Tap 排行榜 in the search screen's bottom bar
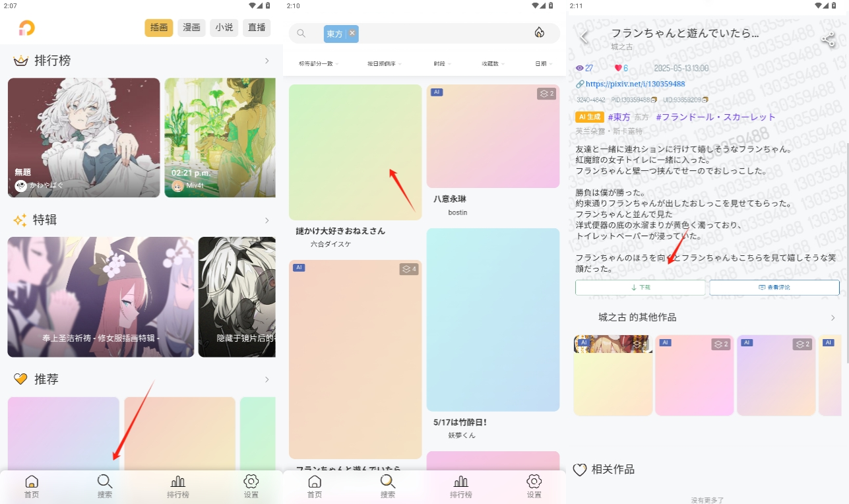 pos(461,486)
